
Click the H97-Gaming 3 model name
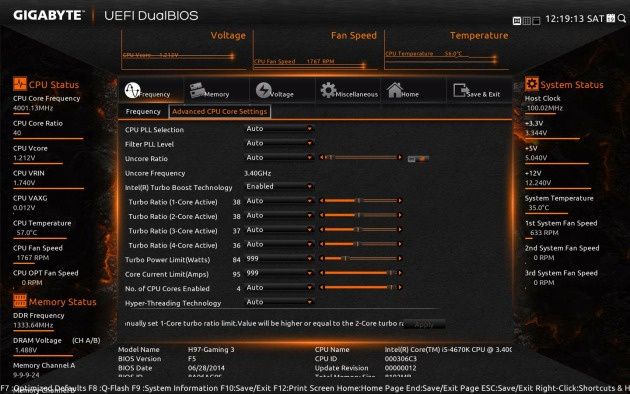pos(211,349)
